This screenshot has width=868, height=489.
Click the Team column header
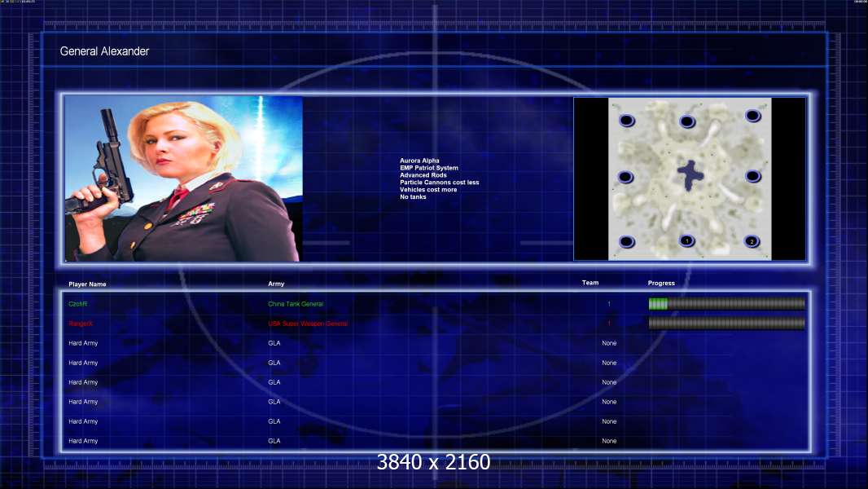pyautogui.click(x=590, y=283)
